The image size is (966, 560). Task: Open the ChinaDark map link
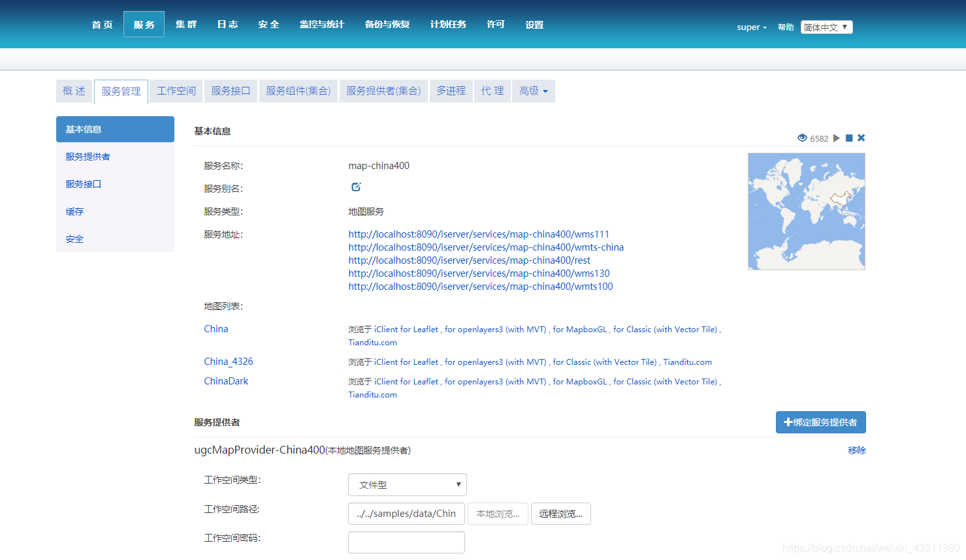point(226,381)
